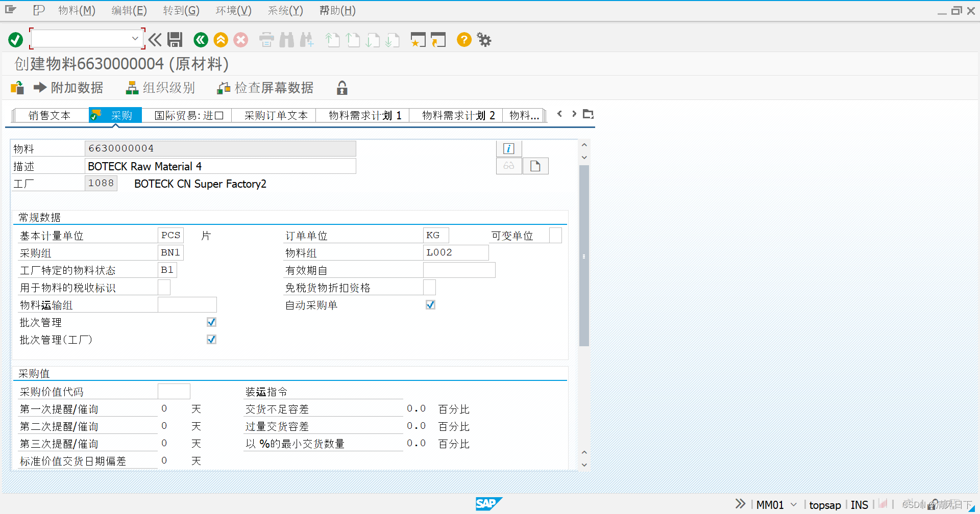Click the padlock icon in application toolbar
The height and width of the screenshot is (514, 980).
tap(342, 88)
